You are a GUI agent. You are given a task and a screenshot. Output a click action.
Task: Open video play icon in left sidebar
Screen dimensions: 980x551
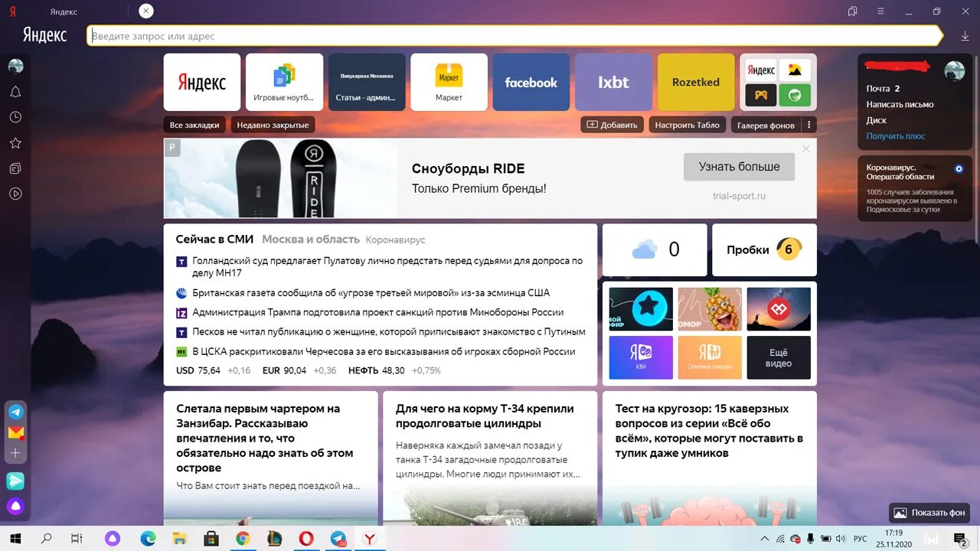tap(15, 194)
